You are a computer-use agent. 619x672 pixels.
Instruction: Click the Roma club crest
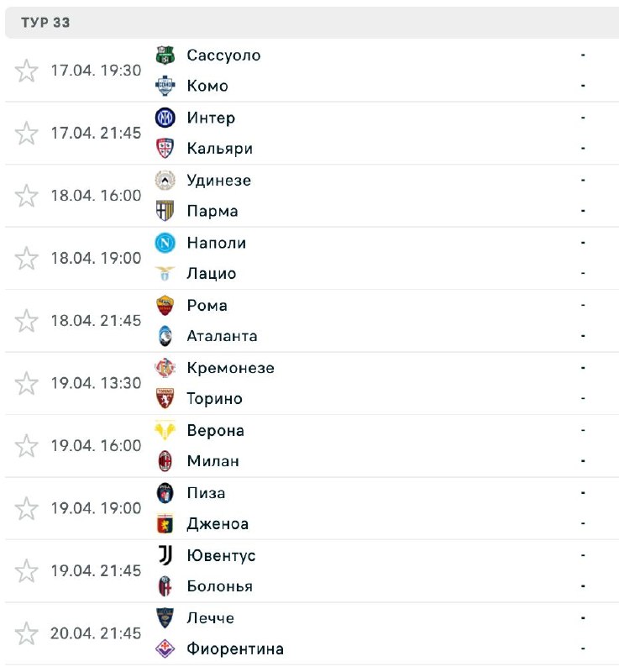(x=165, y=305)
